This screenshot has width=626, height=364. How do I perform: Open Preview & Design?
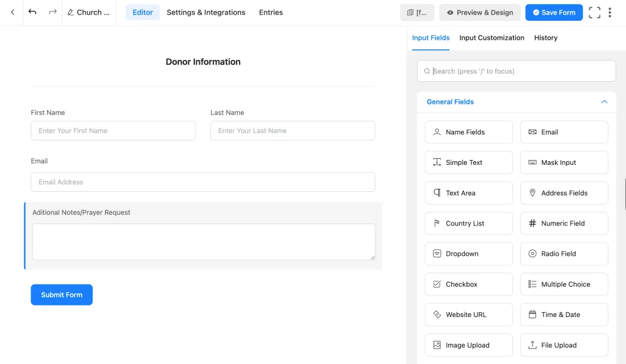(480, 12)
